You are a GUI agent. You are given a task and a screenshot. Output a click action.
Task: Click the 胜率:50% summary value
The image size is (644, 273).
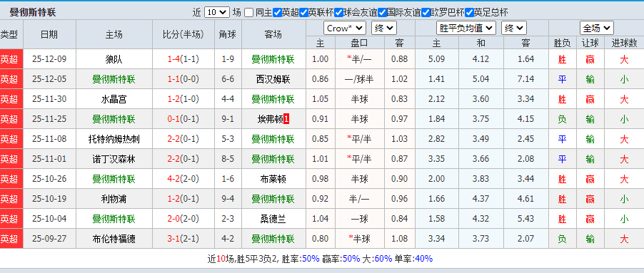301,259
